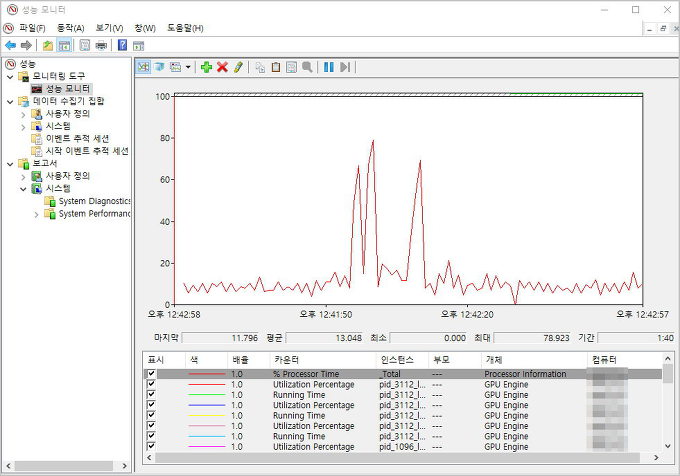Image resolution: width=680 pixels, height=476 pixels.
Task: Open counter properties icon in graph toolbar
Action: [x=291, y=67]
